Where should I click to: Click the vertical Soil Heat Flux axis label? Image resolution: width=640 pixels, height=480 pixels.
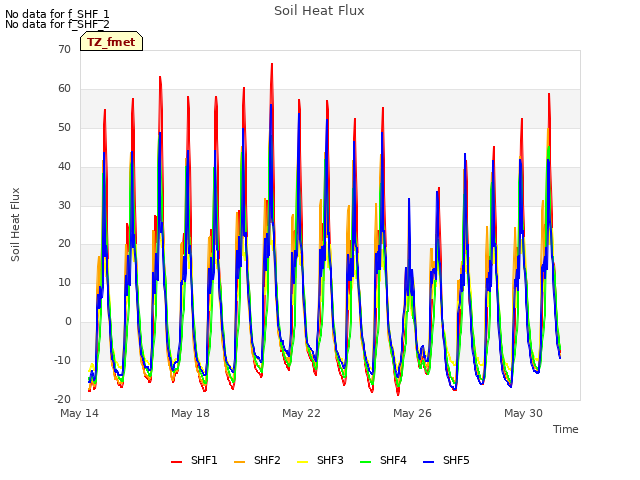coord(15,224)
